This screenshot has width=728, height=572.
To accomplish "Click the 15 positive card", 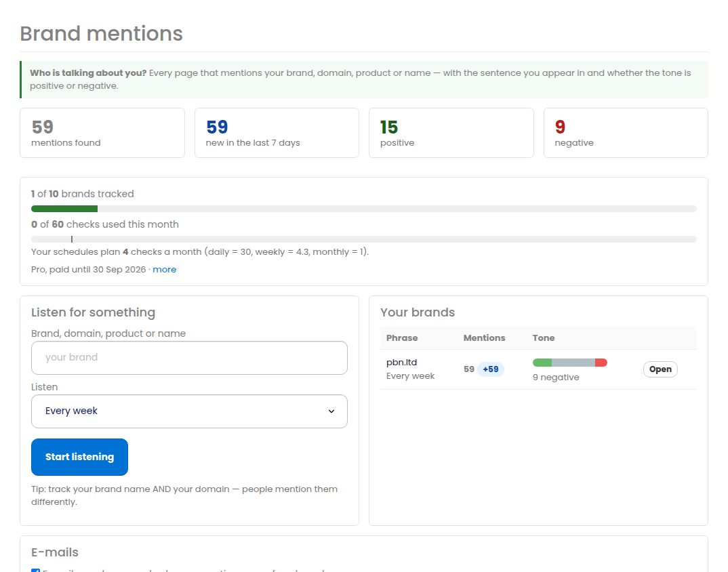I will coord(451,133).
